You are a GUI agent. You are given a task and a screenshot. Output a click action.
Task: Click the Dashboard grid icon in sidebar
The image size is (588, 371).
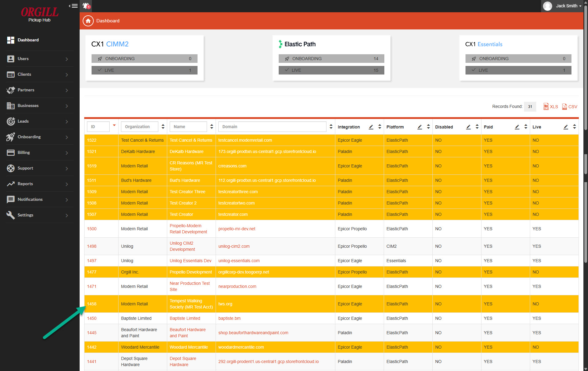coord(11,40)
